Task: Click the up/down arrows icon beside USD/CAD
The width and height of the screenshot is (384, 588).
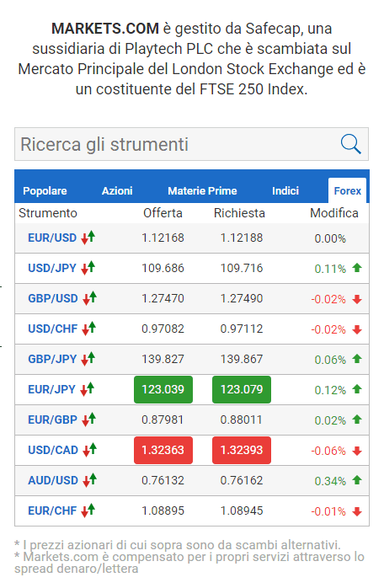Action: (89, 450)
